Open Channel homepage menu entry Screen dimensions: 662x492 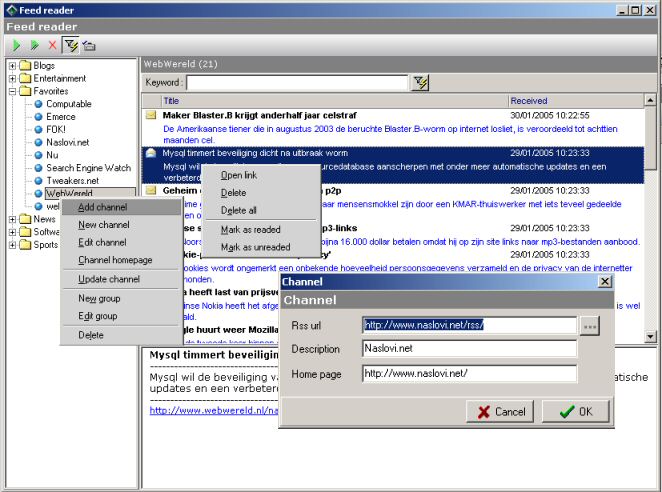tap(121, 260)
